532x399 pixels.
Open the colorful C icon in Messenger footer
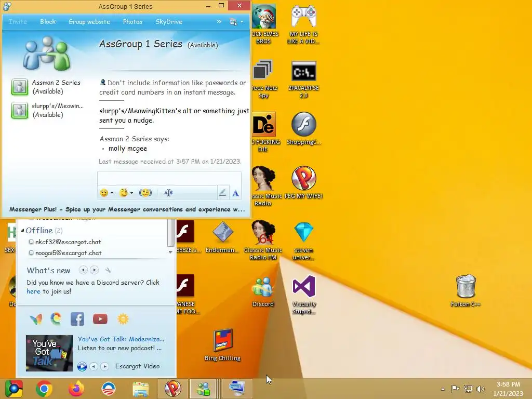click(56, 318)
